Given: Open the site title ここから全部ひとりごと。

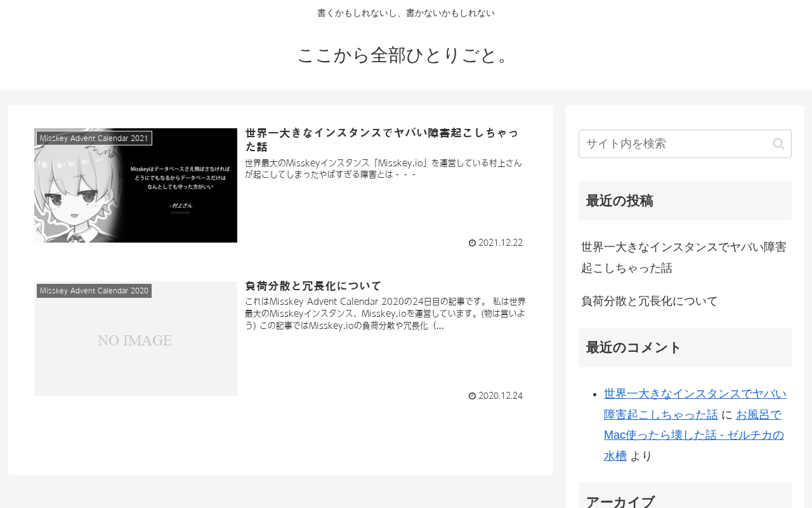Looking at the screenshot, I should [406, 55].
